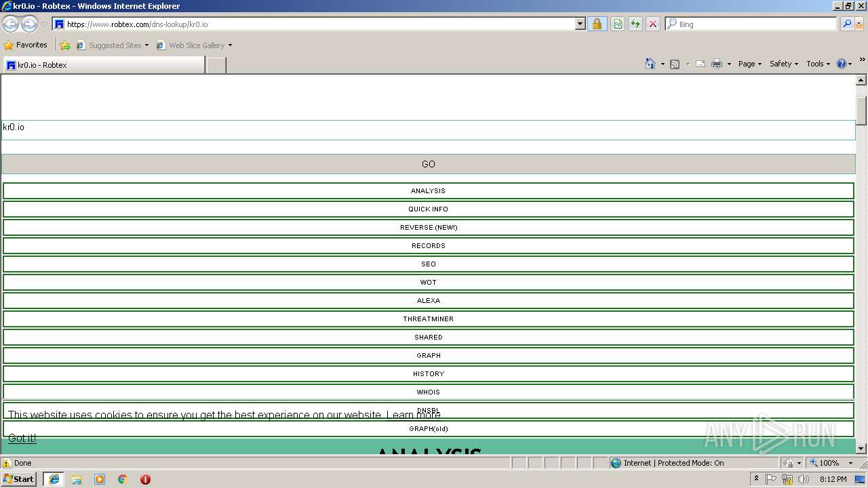Click the GRAPH(old) navigation button
868x488 pixels.
[428, 428]
